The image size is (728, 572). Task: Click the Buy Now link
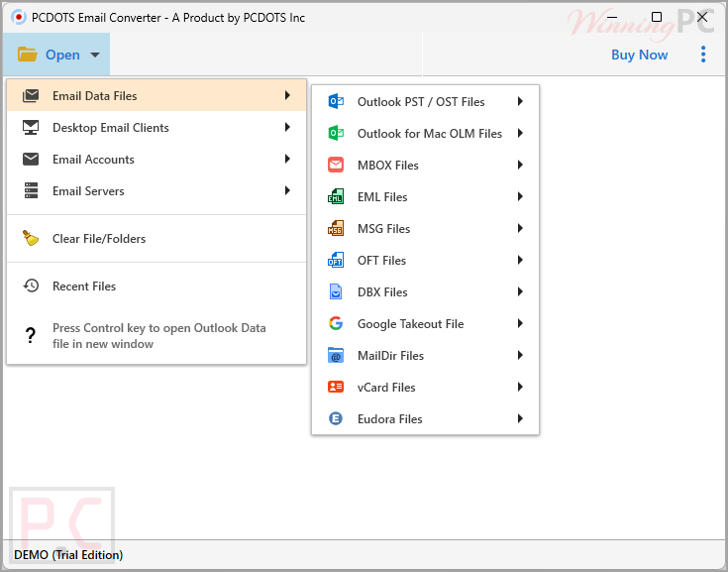click(x=639, y=55)
